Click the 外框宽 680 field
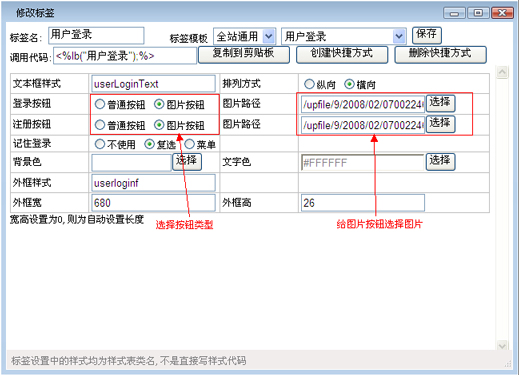Screen dimensions: 519x375 click(153, 203)
